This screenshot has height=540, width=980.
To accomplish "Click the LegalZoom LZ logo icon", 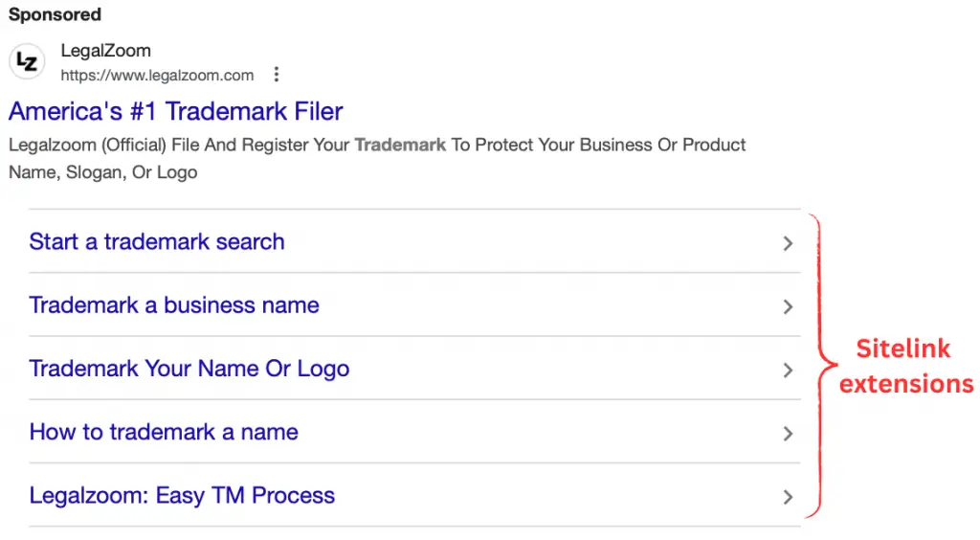I will (27, 62).
